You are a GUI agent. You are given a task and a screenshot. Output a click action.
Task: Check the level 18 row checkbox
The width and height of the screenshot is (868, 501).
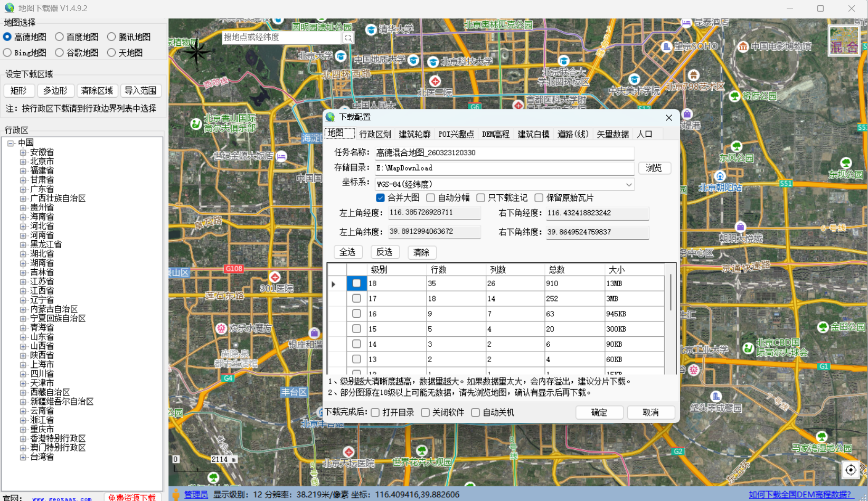356,283
